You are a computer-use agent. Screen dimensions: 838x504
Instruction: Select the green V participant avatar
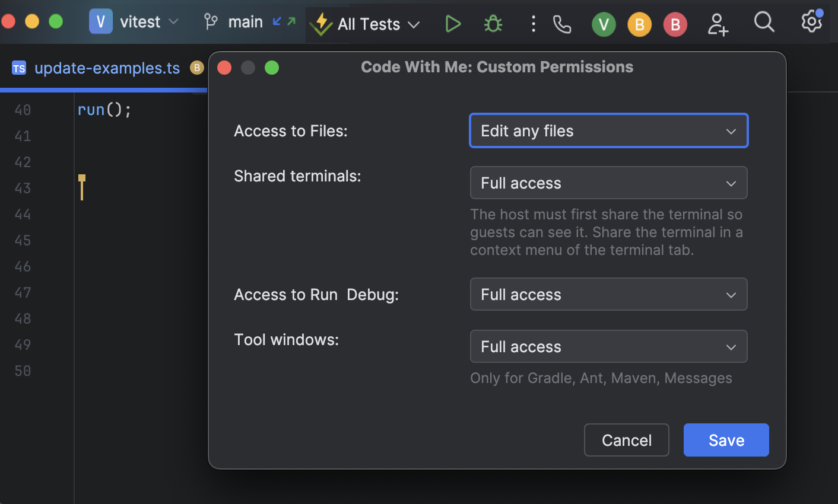[x=604, y=24]
